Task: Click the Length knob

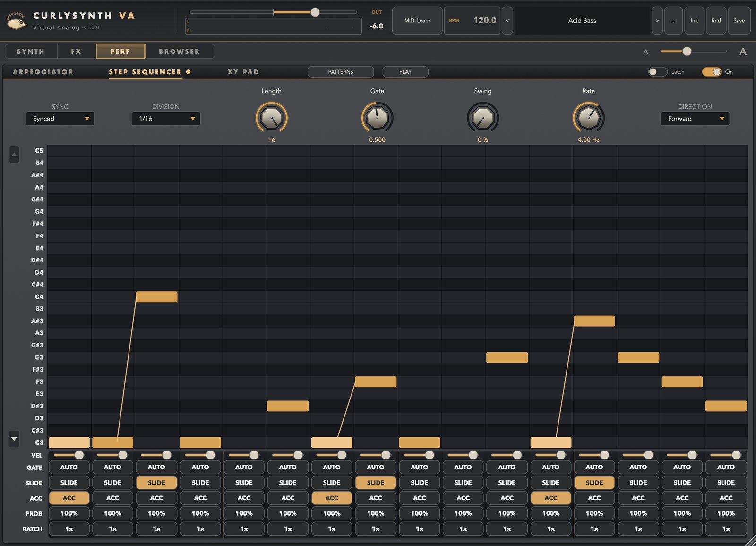Action: coord(272,117)
